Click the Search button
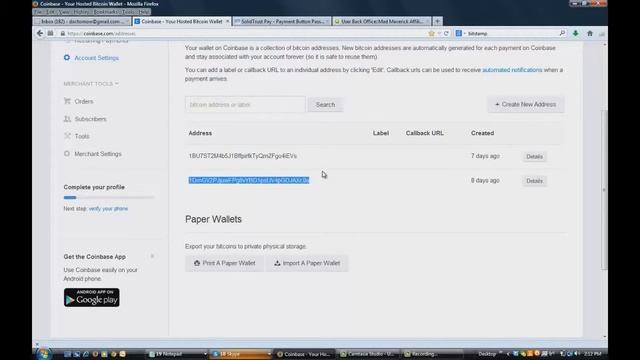Image resolution: width=640 pixels, height=360 pixels. click(325, 104)
